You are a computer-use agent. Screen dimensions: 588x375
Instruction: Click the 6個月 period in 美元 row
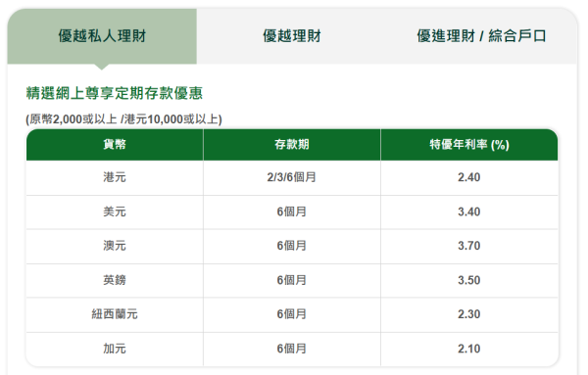[x=292, y=212]
